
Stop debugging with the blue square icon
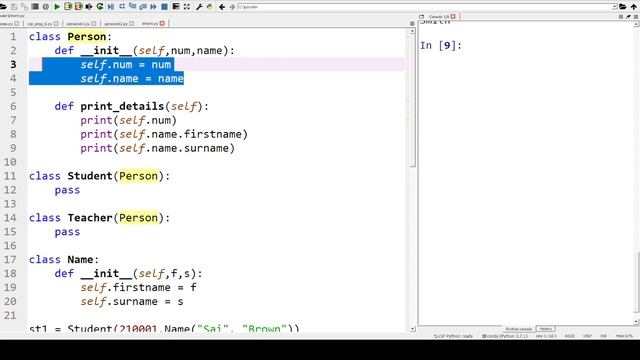[x=164, y=7]
